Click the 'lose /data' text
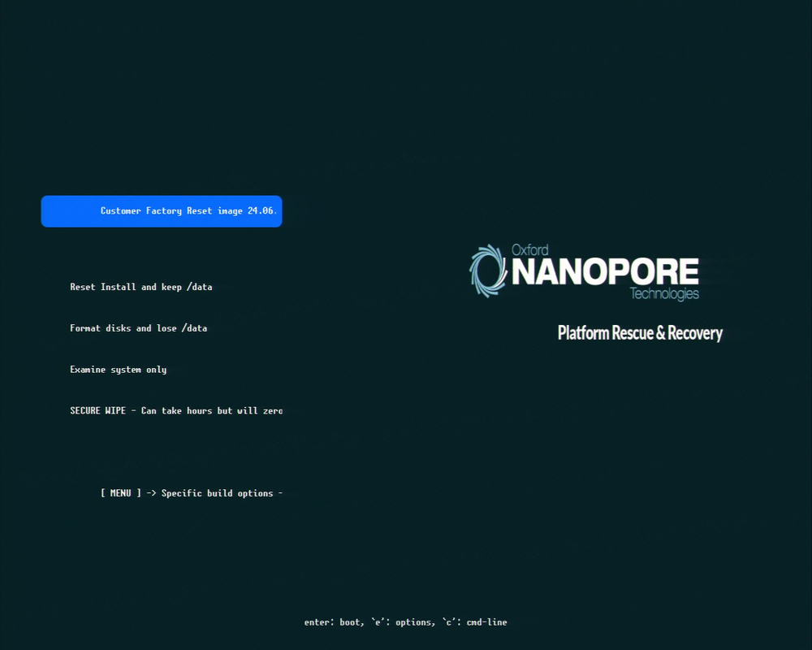Viewport: 812px width, 650px height. click(x=182, y=328)
